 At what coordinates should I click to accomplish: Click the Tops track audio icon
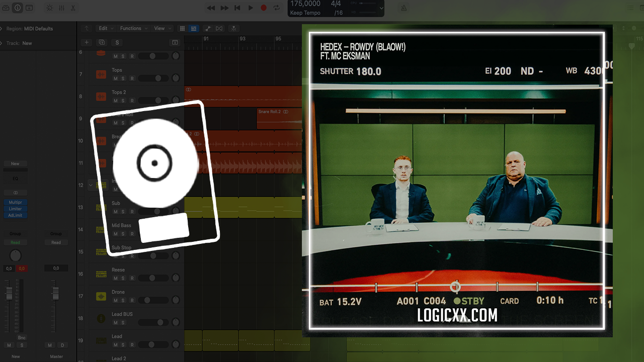(101, 74)
